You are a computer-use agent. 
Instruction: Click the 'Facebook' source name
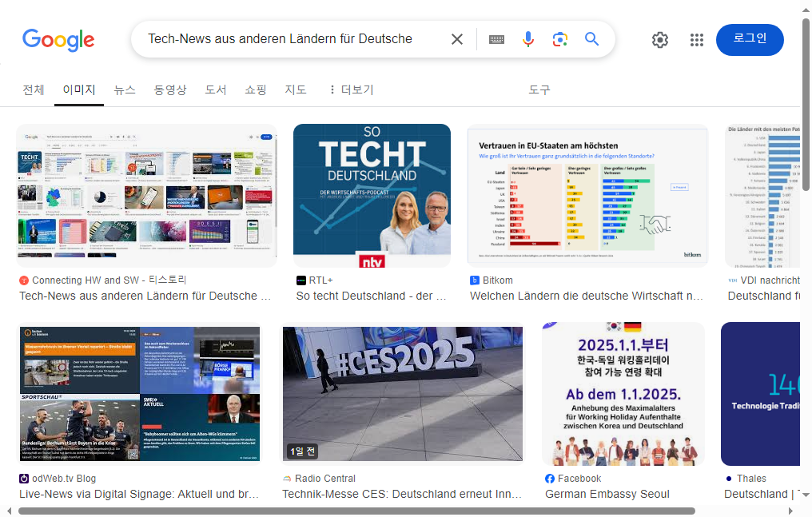579,479
